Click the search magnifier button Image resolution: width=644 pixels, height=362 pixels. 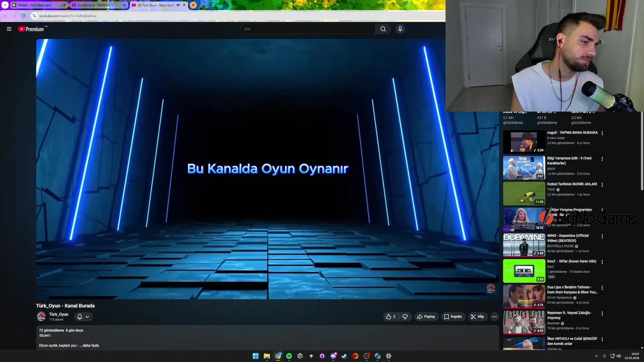(383, 29)
